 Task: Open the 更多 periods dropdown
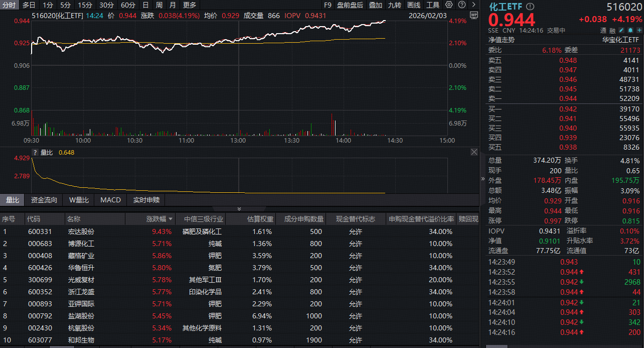click(189, 5)
